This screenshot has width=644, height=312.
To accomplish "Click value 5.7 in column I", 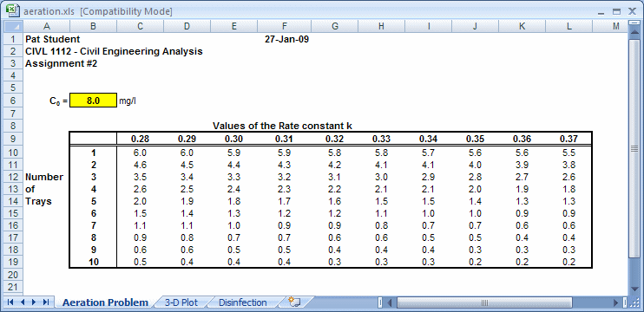I will pyautogui.click(x=428, y=153).
